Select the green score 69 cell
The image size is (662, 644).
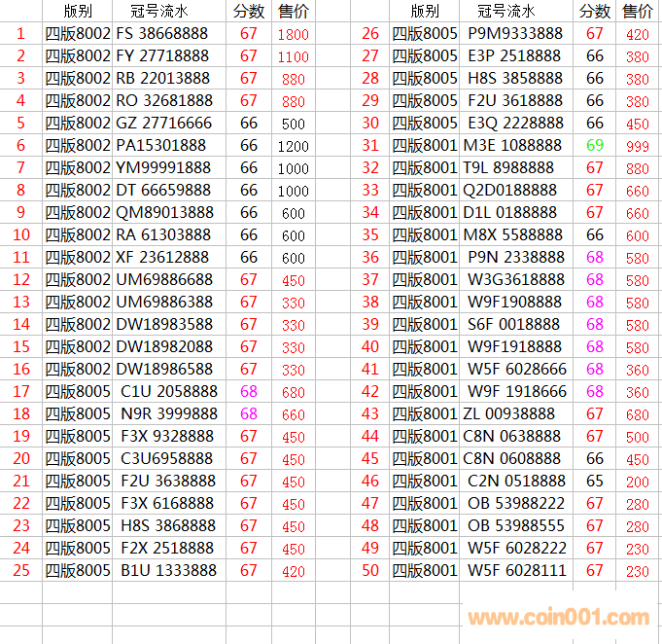click(x=595, y=146)
